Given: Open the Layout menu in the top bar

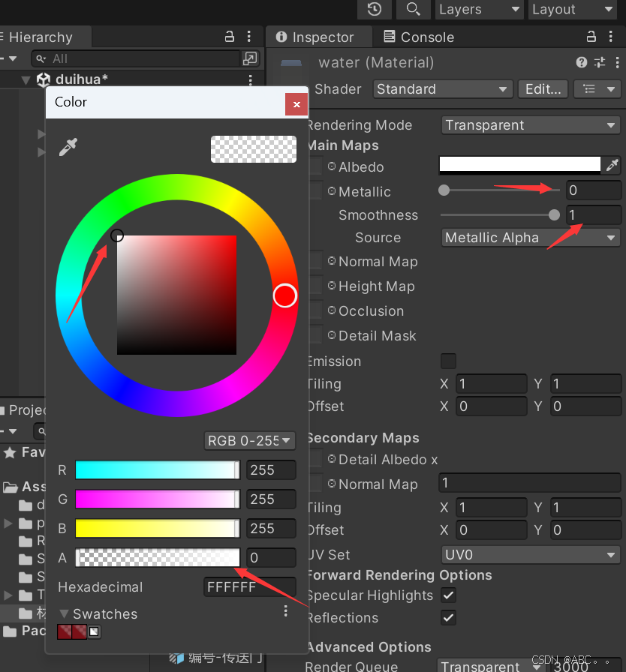Looking at the screenshot, I should pyautogui.click(x=572, y=10).
